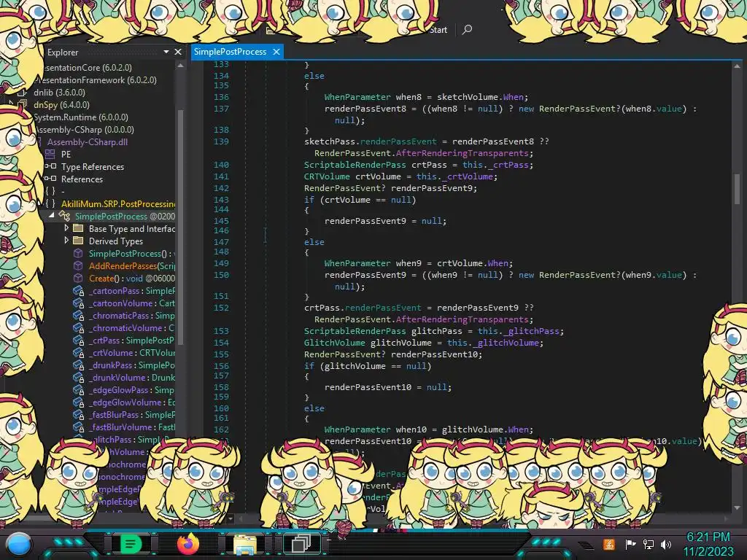Click the SimplePostProcess() constructor icon
This screenshot has height=560, width=747.
tap(78, 253)
